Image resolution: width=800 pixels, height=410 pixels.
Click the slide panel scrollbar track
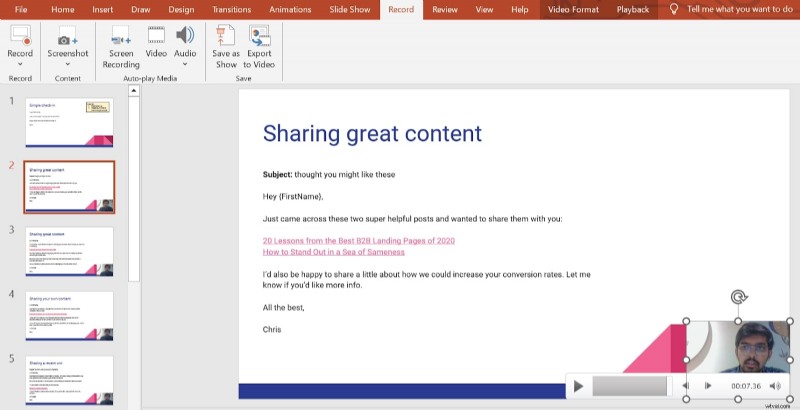134,189
